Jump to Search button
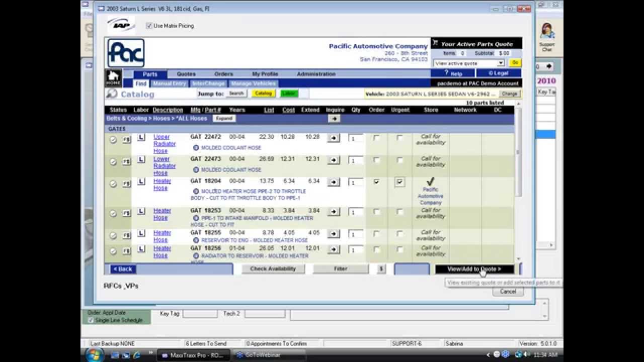The image size is (644, 362). pos(236,94)
